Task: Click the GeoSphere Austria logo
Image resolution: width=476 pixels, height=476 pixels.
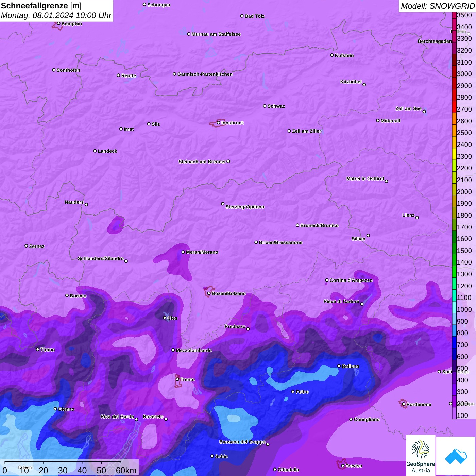Action: click(x=421, y=456)
